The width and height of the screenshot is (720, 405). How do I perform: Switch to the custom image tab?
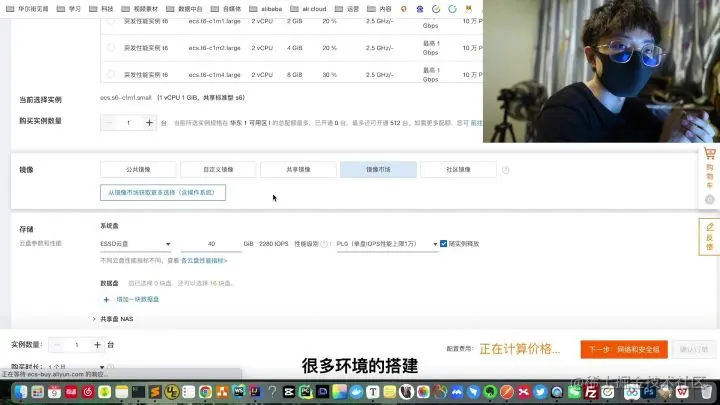coord(218,169)
